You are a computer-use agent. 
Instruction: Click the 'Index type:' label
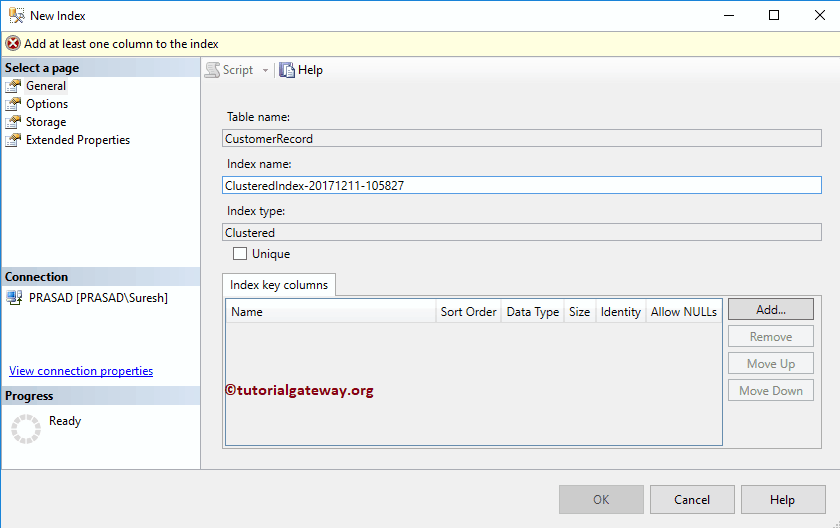click(256, 211)
